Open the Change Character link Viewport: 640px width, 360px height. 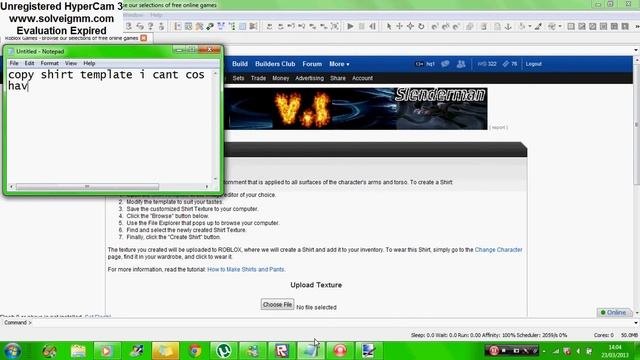point(498,250)
